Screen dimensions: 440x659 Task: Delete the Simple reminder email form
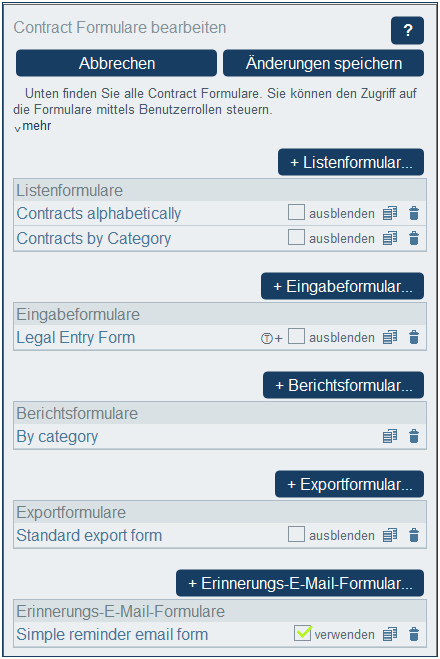[x=414, y=634]
